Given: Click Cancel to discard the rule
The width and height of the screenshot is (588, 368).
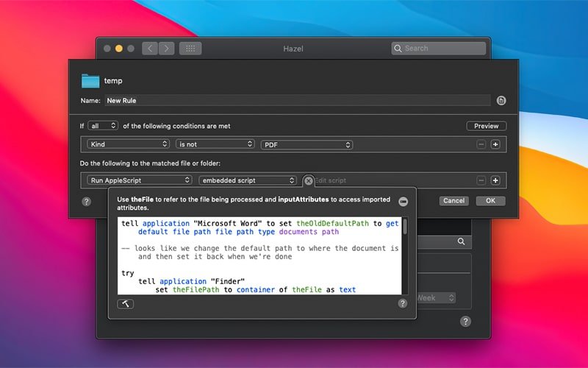Looking at the screenshot, I should pos(453,201).
